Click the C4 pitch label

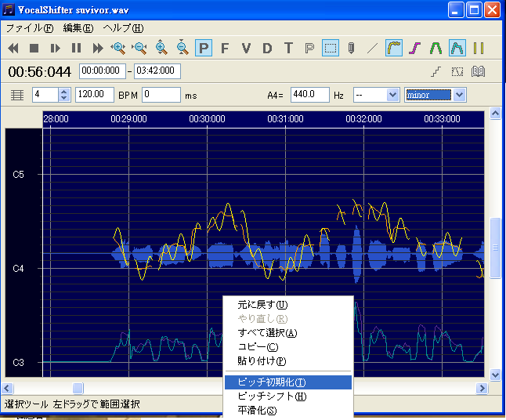tap(18, 269)
